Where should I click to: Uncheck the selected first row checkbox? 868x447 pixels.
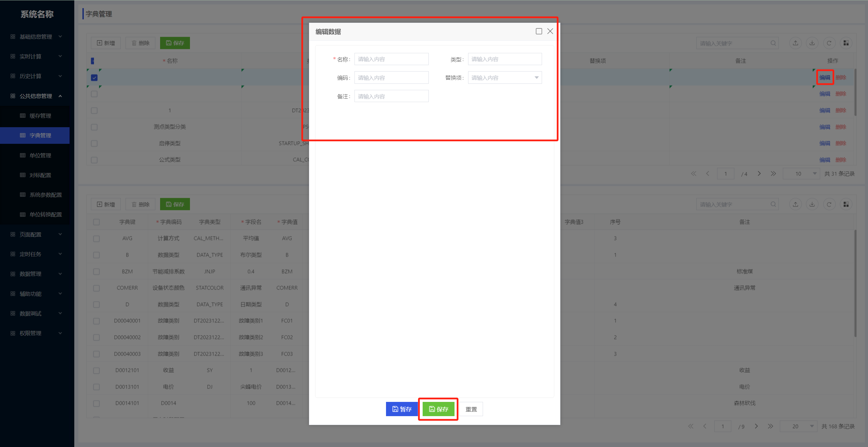coord(94,78)
